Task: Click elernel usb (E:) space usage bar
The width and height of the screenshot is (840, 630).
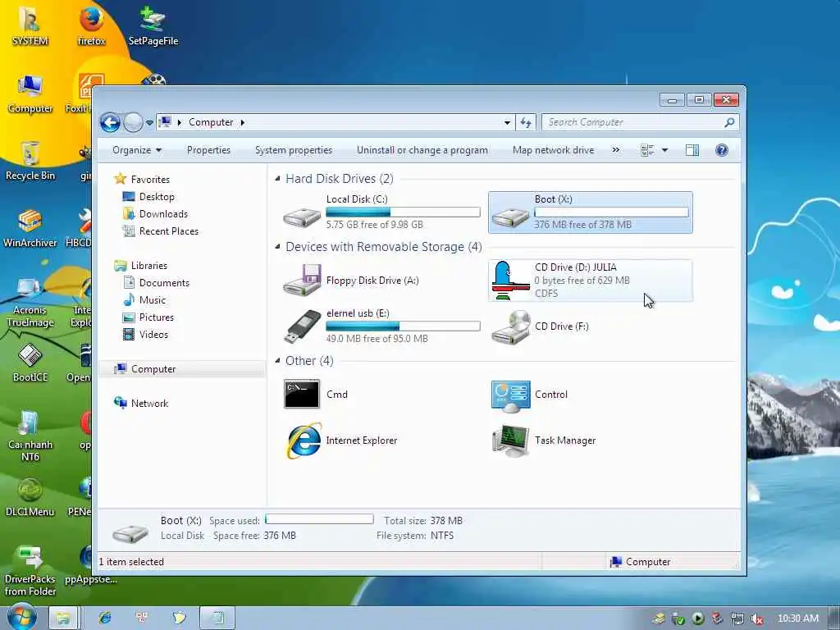Action: 403,326
